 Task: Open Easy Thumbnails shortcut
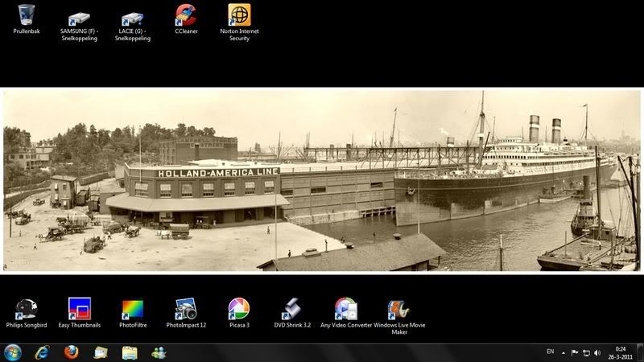tap(79, 313)
